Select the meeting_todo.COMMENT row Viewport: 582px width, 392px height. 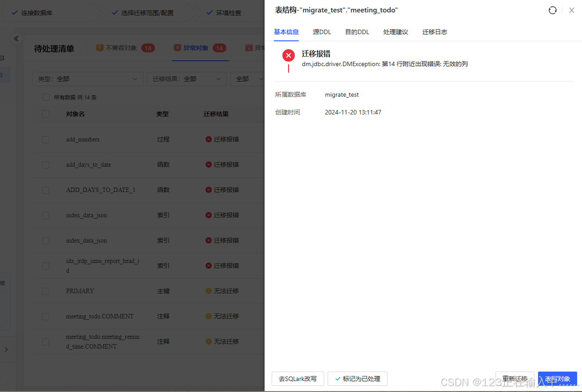pos(45,316)
